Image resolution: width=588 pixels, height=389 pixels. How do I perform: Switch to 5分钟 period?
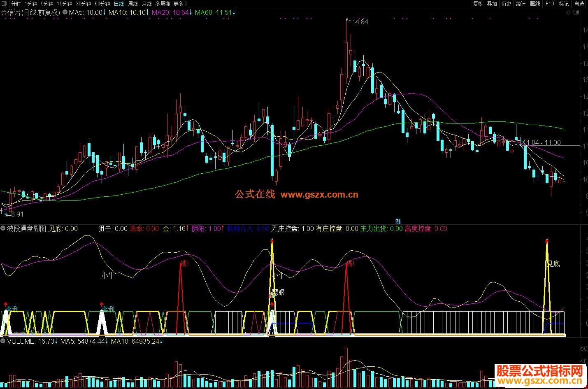47,4
